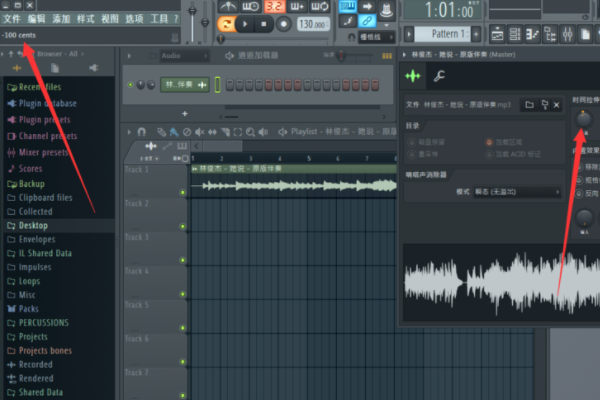This screenshot has width=600, height=400.
Task: Open the Browser view icon
Action: click(550, 34)
